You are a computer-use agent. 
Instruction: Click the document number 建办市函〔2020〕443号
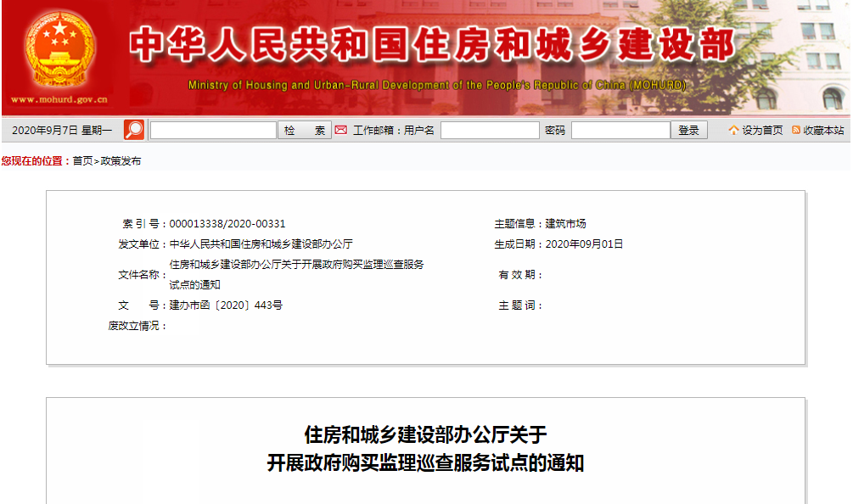(226, 305)
